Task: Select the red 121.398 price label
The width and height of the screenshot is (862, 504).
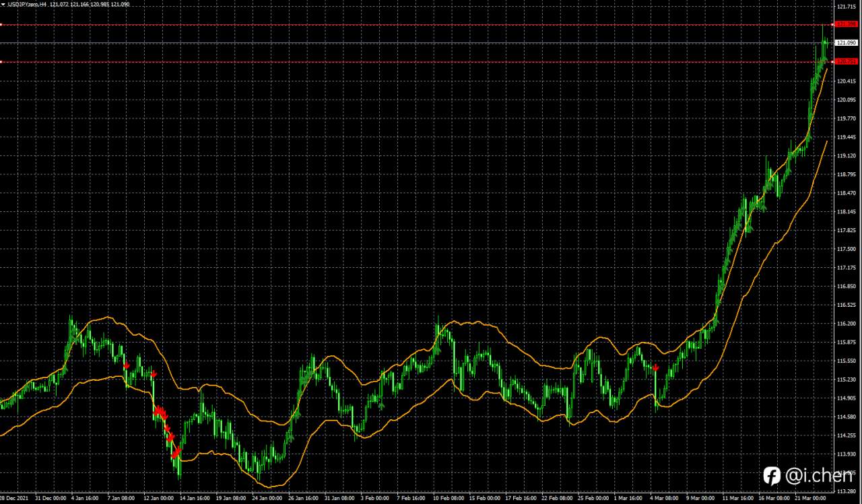Action: pos(846,24)
